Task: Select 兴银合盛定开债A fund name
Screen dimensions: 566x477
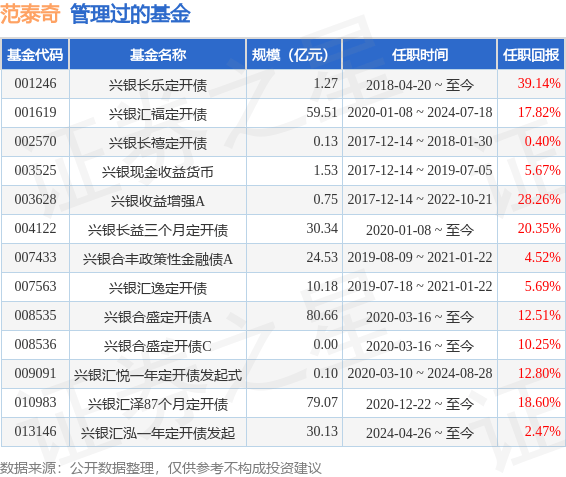Action: (x=158, y=317)
